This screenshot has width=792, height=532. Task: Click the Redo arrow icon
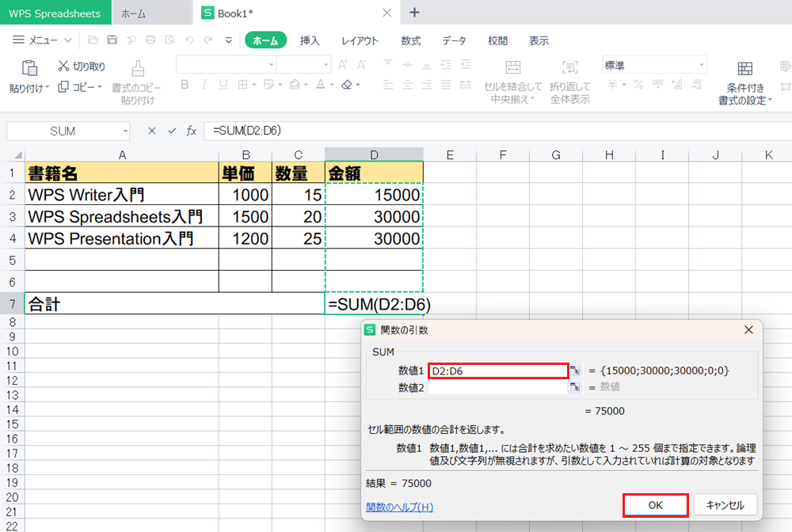(x=208, y=40)
